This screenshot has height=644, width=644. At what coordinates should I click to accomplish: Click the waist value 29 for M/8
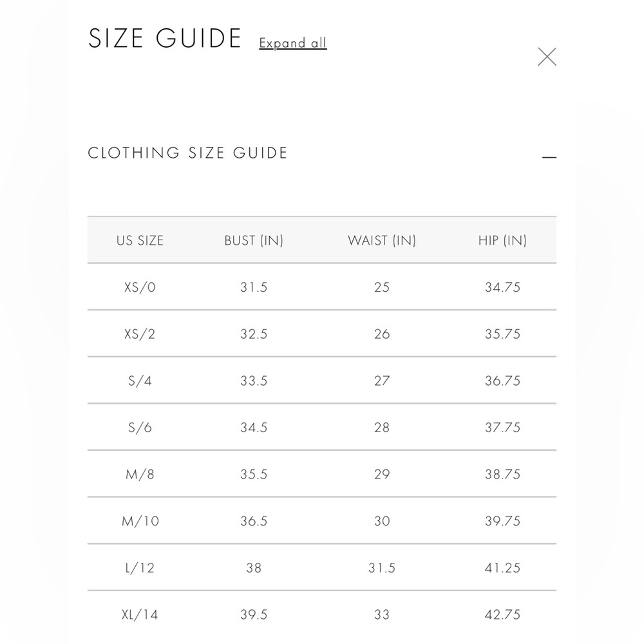point(382,475)
